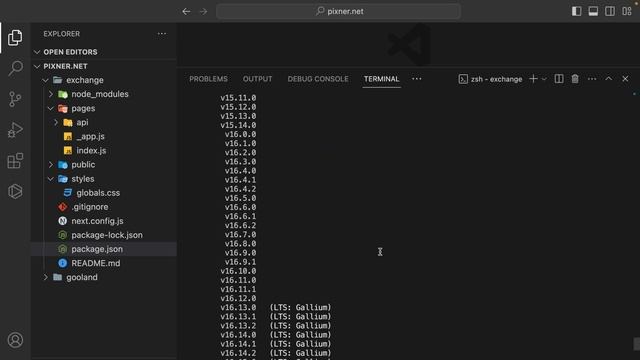Screen dimensions: 640x360
Task: Expand the node_modules folder
Action: click(x=51, y=94)
